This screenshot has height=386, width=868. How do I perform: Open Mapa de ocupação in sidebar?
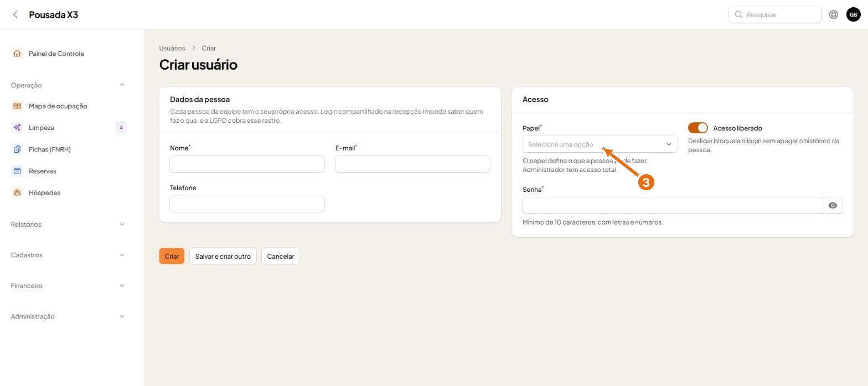58,106
